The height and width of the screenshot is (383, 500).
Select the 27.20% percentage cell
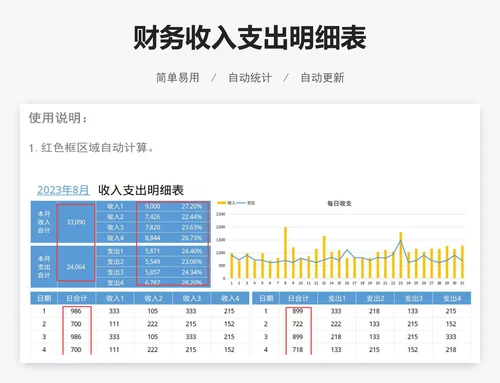192,206
